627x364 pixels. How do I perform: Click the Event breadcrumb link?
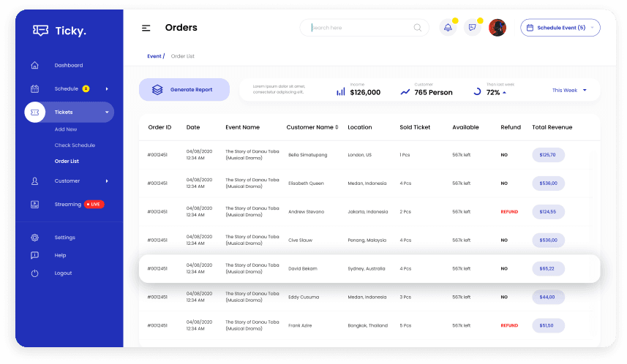[x=154, y=56]
